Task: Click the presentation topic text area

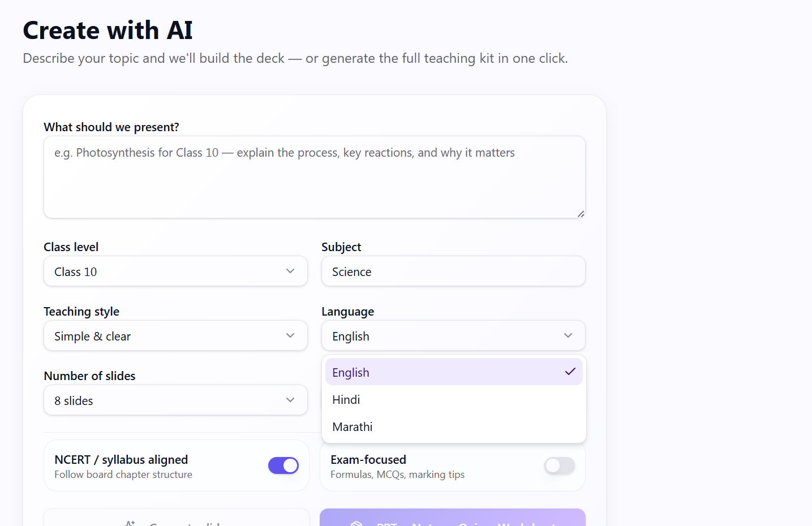Action: tap(314, 176)
